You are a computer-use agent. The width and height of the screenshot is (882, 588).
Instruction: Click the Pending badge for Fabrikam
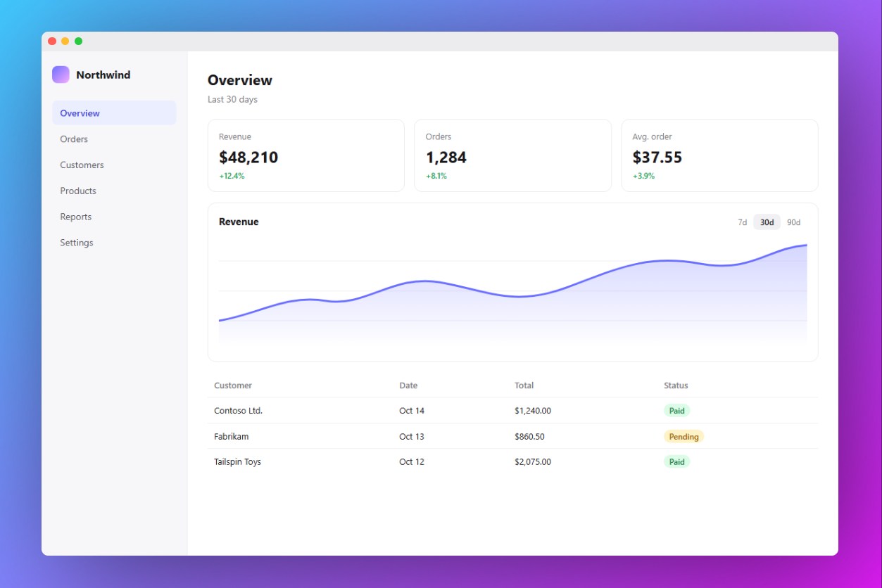(x=683, y=437)
